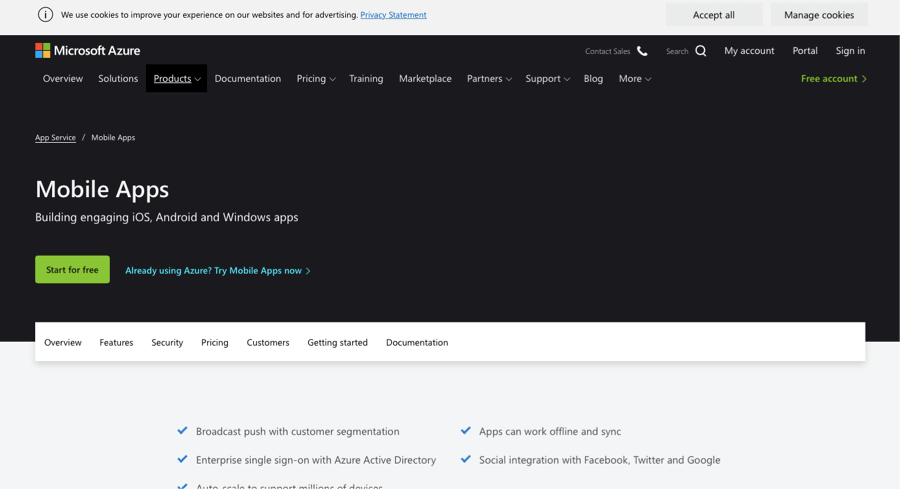Open the Partners dropdown menu
The image size is (900, 489).
489,79
